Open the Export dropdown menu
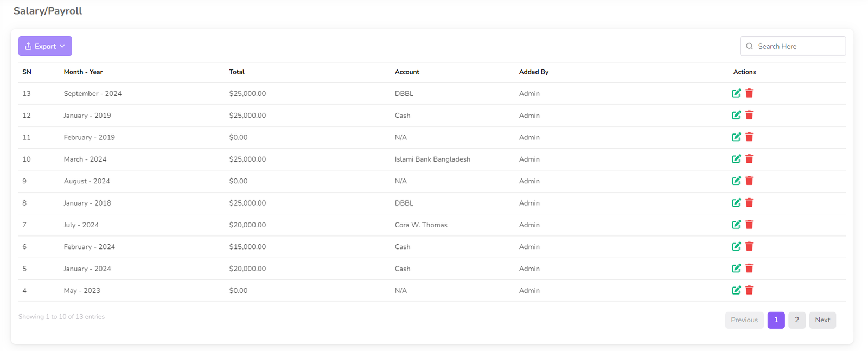The height and width of the screenshot is (351, 868). [45, 46]
